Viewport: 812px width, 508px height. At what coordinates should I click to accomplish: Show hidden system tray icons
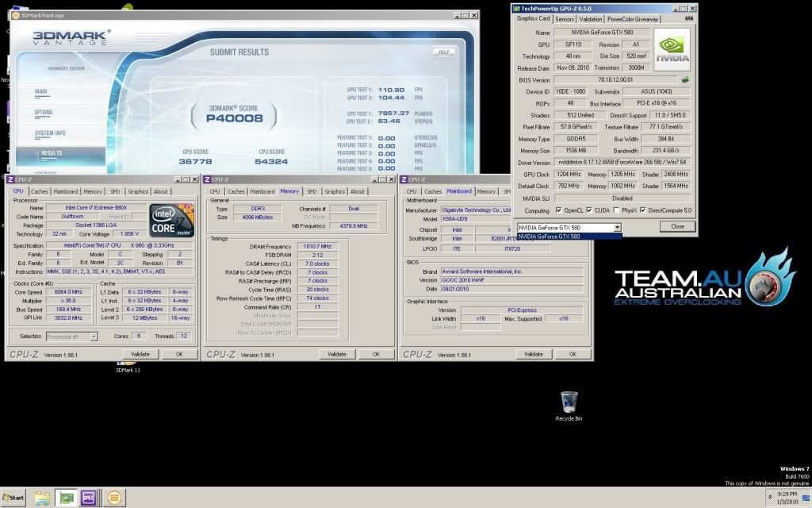click(771, 498)
